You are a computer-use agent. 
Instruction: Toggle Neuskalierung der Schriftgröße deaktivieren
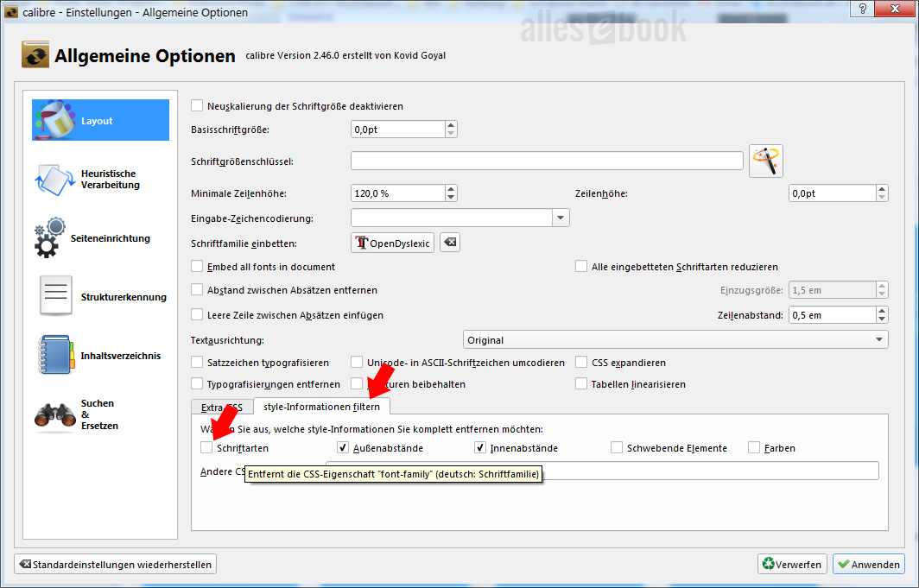click(197, 106)
